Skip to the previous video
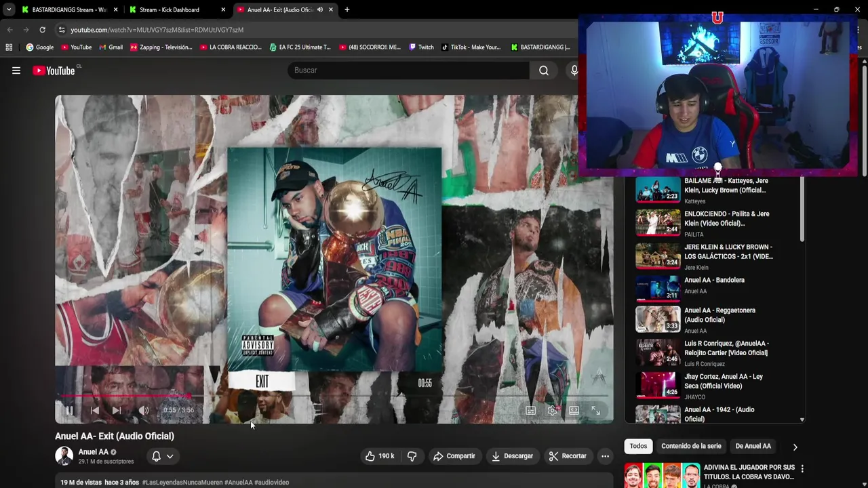This screenshot has height=488, width=868. click(95, 410)
